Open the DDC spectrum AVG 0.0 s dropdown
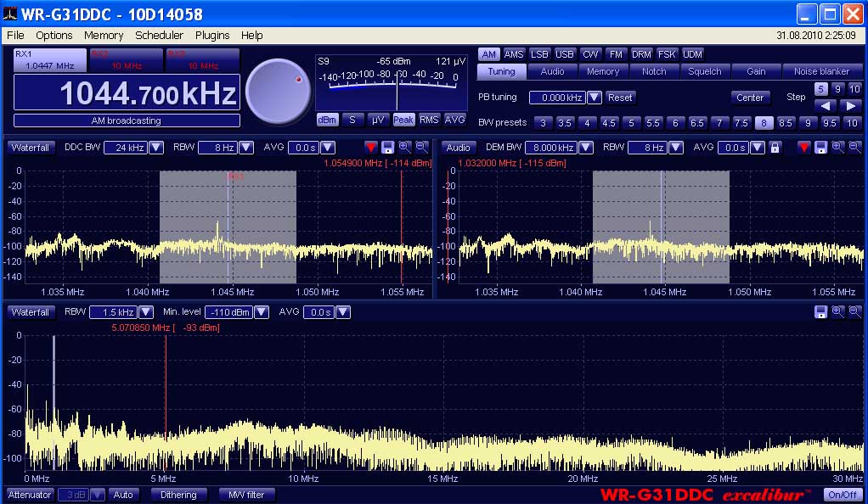Screen dimensions: 868x504 (328, 148)
